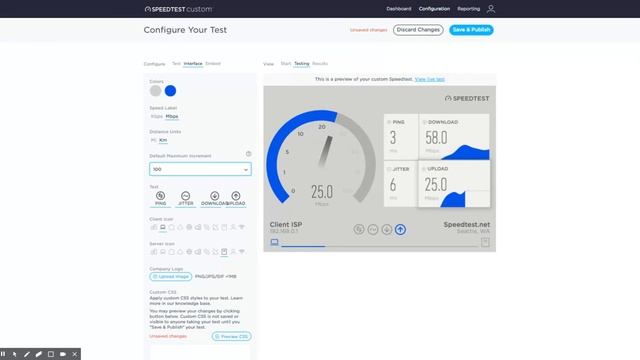Pick the gray color swatch
Viewport: 640px width, 360px height.
[x=156, y=91]
